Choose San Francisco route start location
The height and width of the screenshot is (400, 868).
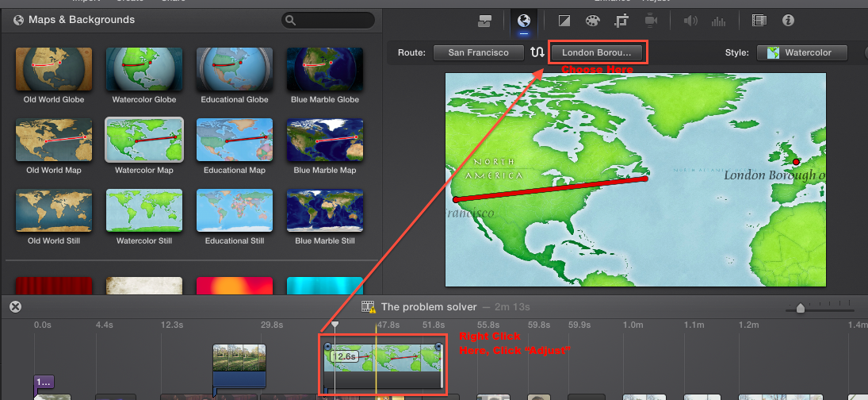point(478,52)
